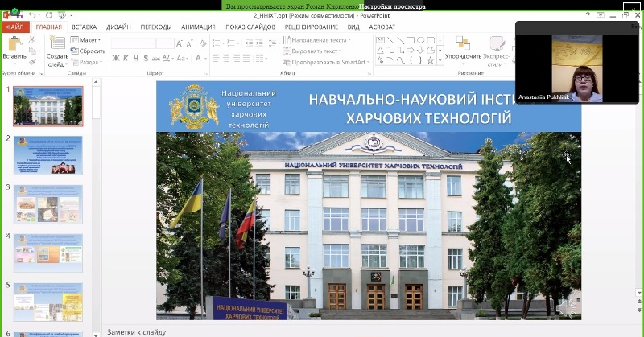Click the Paste (Вставить) clipboard icon
Screen dimensions: 644x337
point(15,44)
